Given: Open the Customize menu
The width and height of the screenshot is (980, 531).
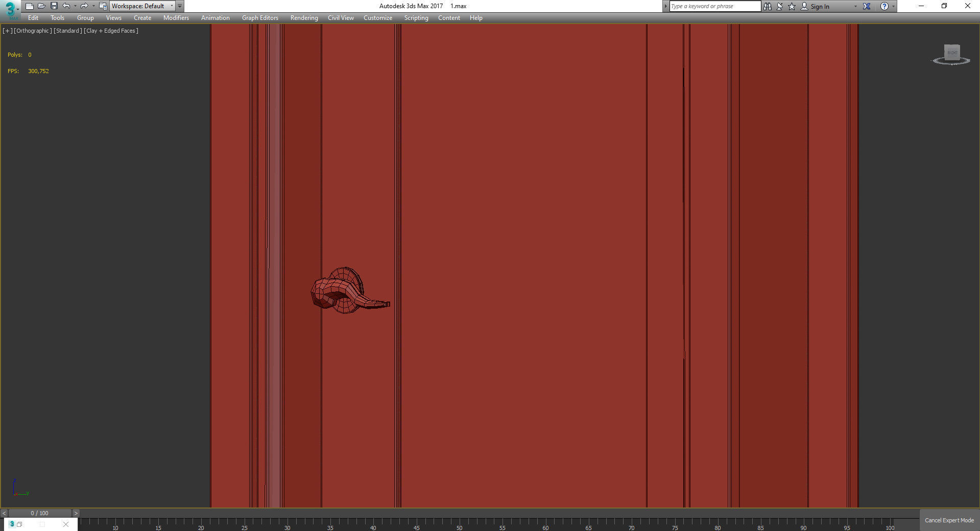Looking at the screenshot, I should 378,18.
